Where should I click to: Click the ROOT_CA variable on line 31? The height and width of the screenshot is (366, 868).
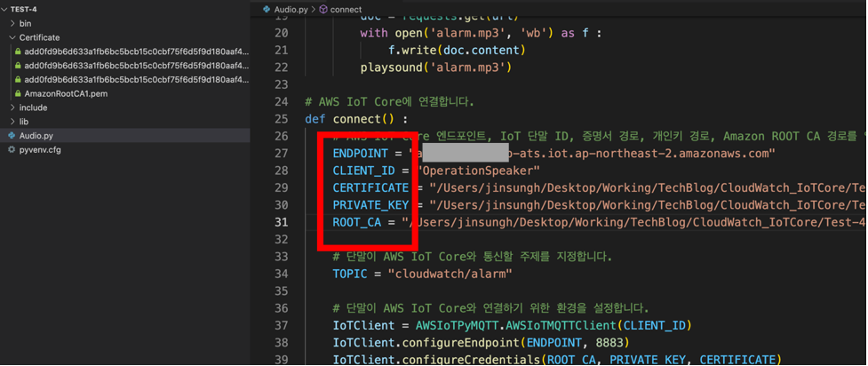(x=357, y=222)
